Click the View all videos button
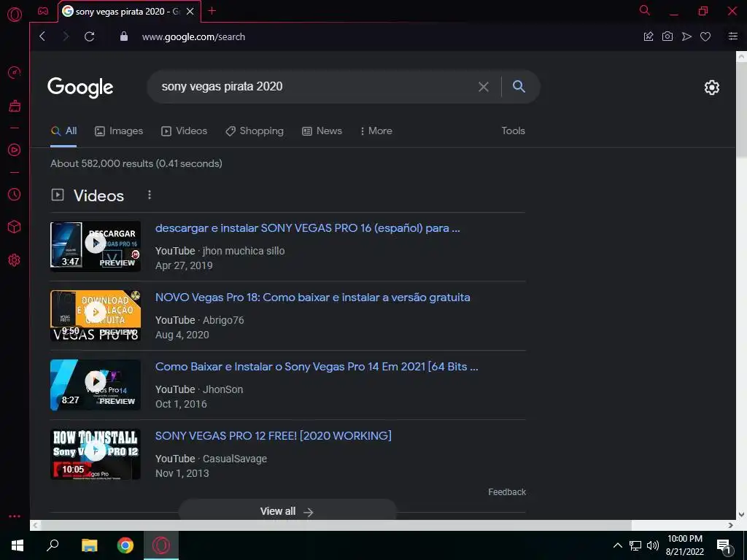This screenshot has width=747, height=560. (x=287, y=511)
